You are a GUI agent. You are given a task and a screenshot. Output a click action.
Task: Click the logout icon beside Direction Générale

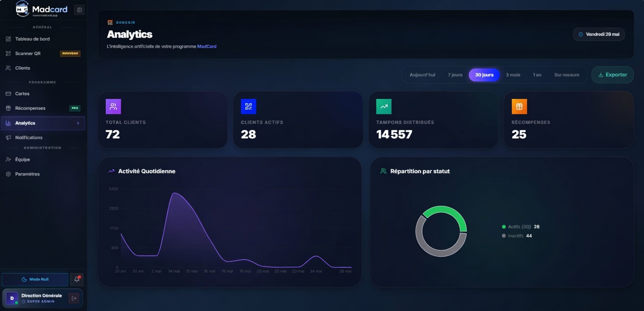[74, 298]
